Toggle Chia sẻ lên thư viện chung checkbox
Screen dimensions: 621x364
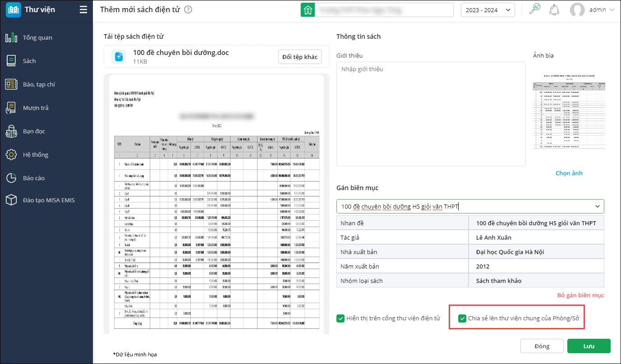462,318
